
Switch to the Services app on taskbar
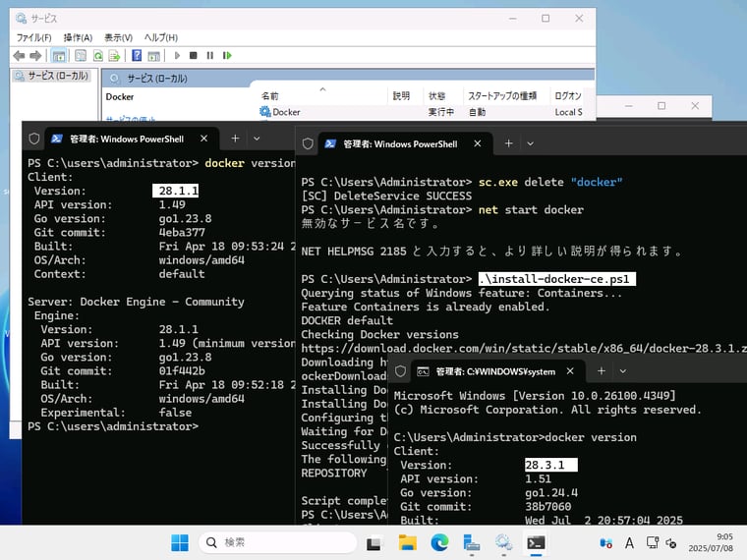[503, 543]
